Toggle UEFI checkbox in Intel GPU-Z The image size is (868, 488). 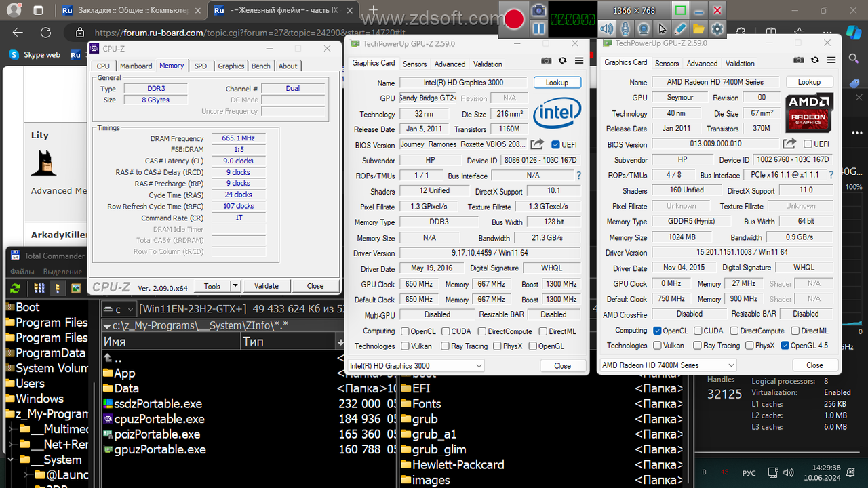[x=556, y=144]
